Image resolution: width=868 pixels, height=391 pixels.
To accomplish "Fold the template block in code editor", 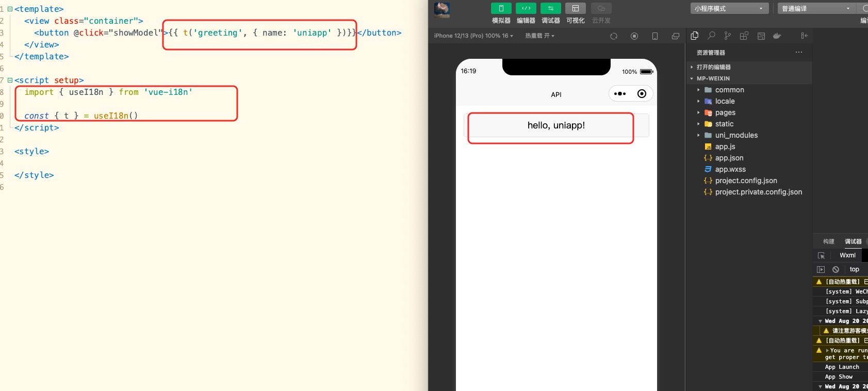I will [x=10, y=9].
